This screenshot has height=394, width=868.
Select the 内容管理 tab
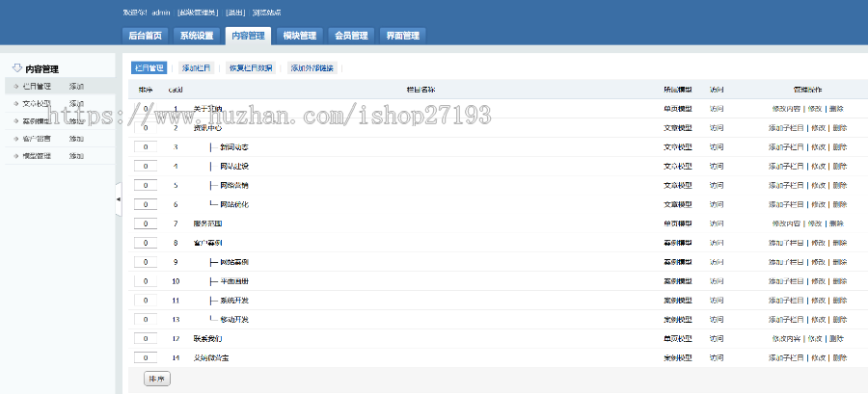(248, 36)
